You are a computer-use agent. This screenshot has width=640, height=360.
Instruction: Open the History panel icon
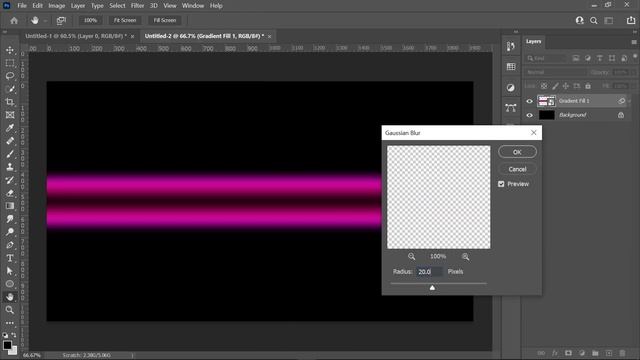[511, 47]
